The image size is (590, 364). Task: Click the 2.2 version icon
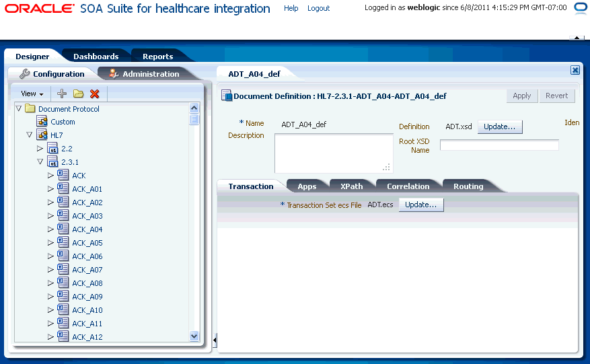[52, 148]
